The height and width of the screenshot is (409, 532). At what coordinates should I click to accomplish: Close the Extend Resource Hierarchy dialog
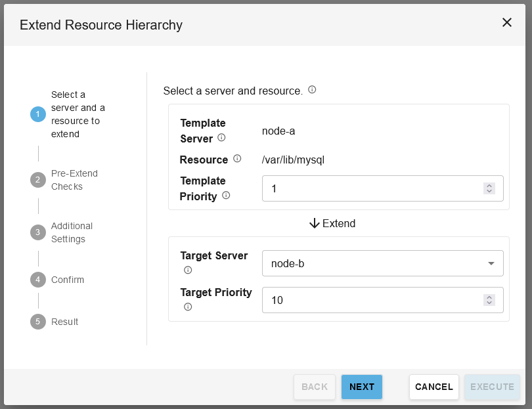[x=507, y=22]
